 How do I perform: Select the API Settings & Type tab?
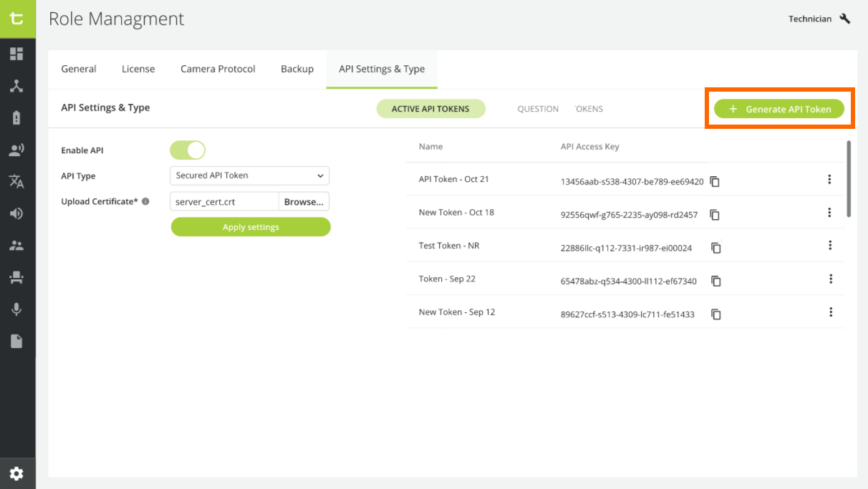pos(382,69)
